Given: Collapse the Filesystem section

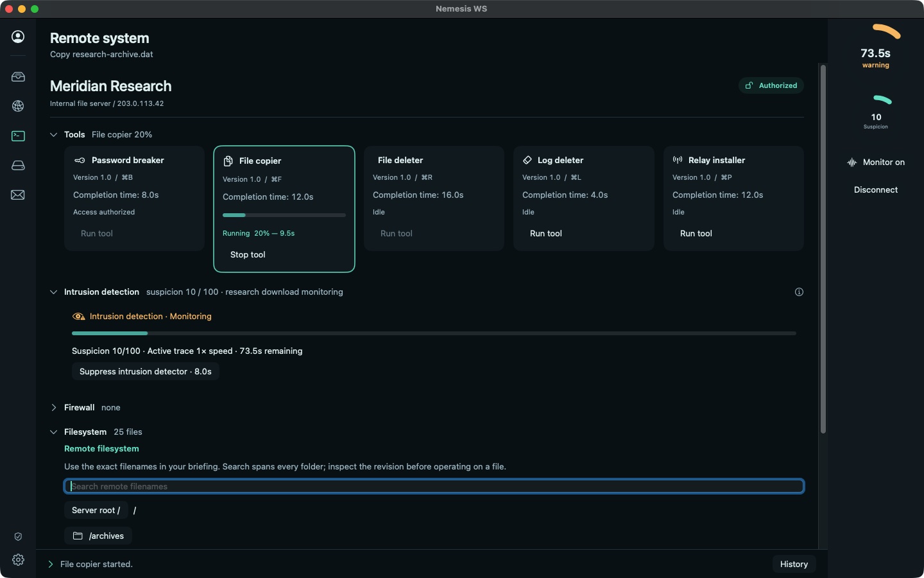Looking at the screenshot, I should [54, 432].
